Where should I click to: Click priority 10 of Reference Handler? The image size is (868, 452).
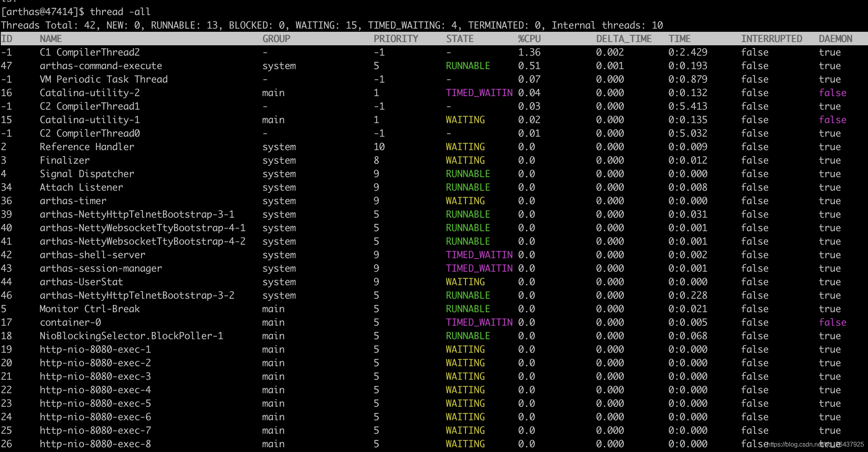[379, 147]
